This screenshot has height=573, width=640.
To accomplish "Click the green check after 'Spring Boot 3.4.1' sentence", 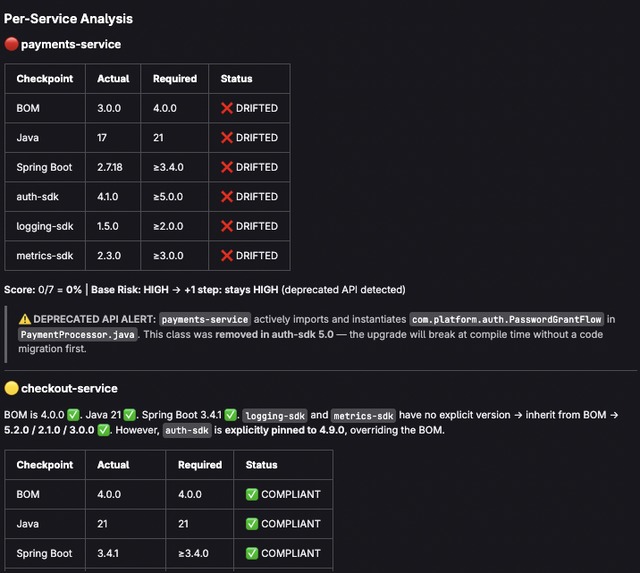I will [x=231, y=415].
